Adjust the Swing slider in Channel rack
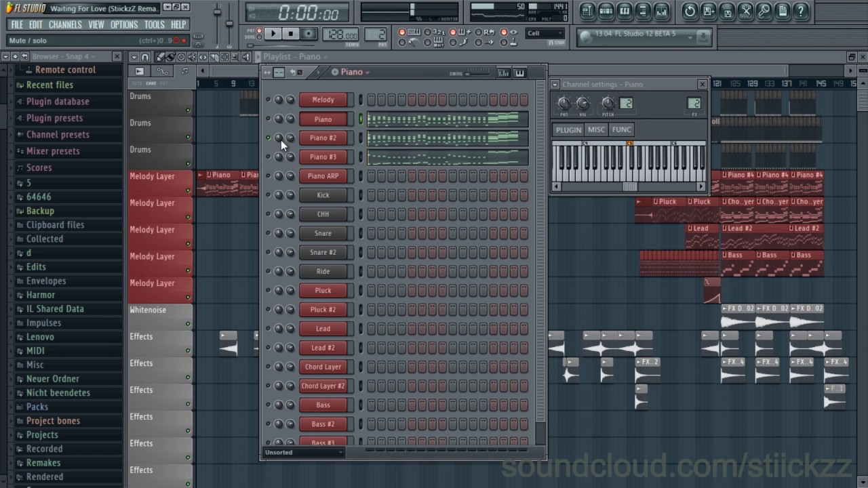Screen dimensions: 868x488 tap(478, 73)
